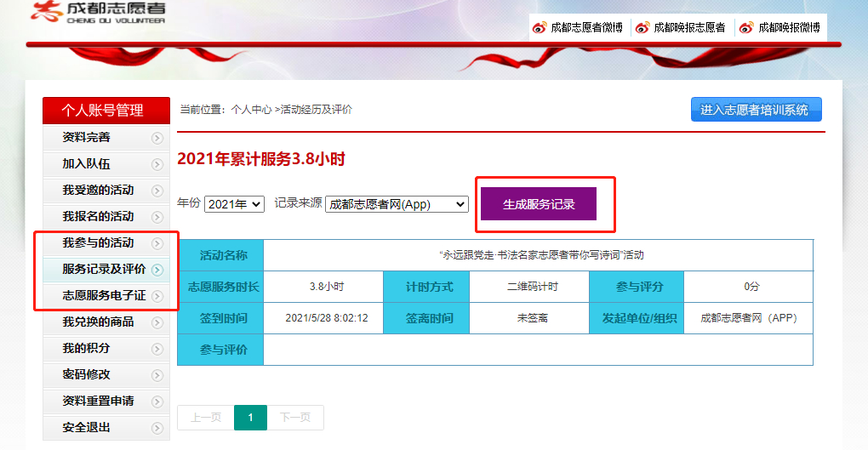Open 成都晚报志愿者 link
This screenshot has height=450, width=868.
pyautogui.click(x=689, y=28)
